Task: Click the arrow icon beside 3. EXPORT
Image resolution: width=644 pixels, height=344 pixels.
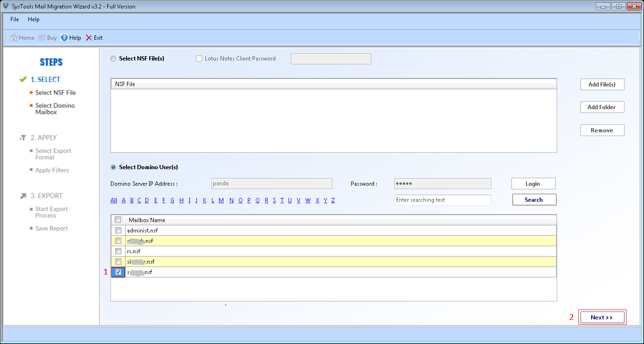Action: (23, 196)
